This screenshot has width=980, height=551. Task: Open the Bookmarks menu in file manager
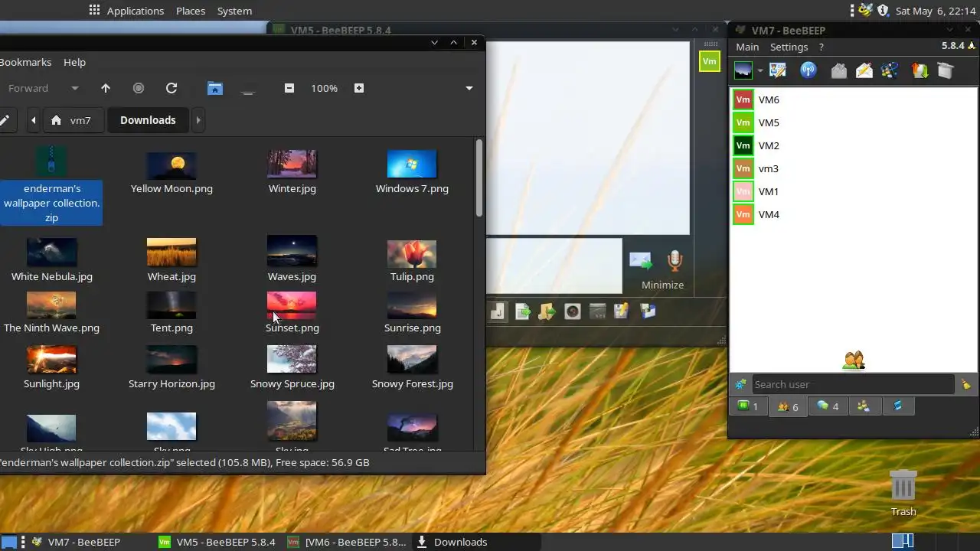point(26,62)
